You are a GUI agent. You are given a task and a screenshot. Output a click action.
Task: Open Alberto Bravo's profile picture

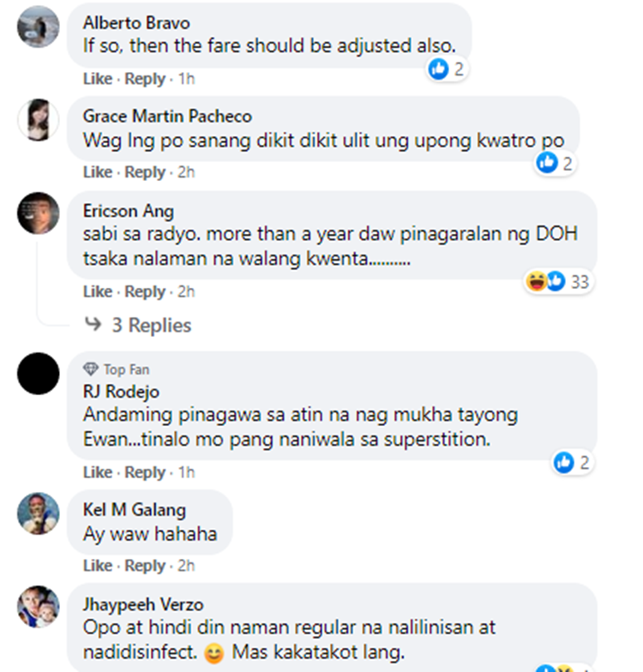(38, 27)
